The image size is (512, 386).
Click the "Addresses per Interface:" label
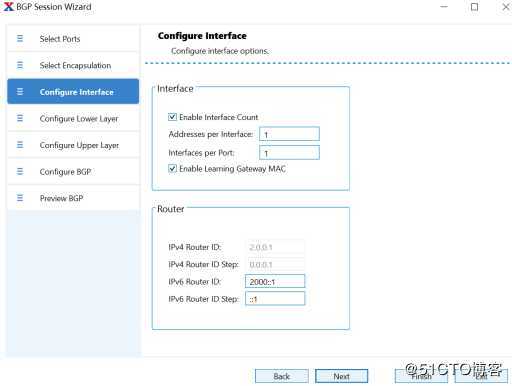click(x=211, y=134)
